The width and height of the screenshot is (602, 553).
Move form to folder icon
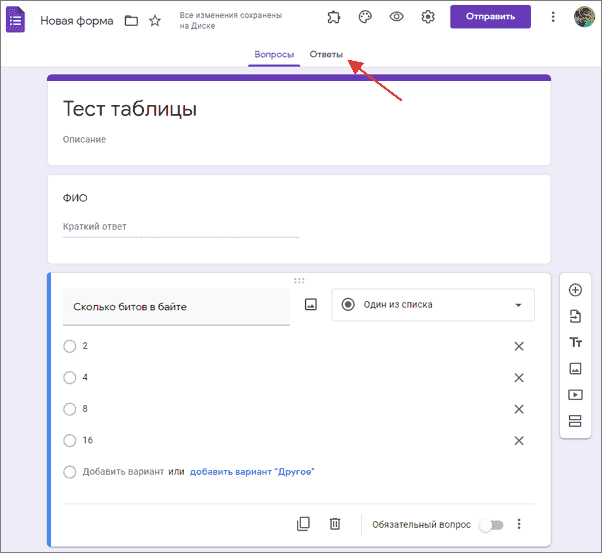tap(131, 21)
